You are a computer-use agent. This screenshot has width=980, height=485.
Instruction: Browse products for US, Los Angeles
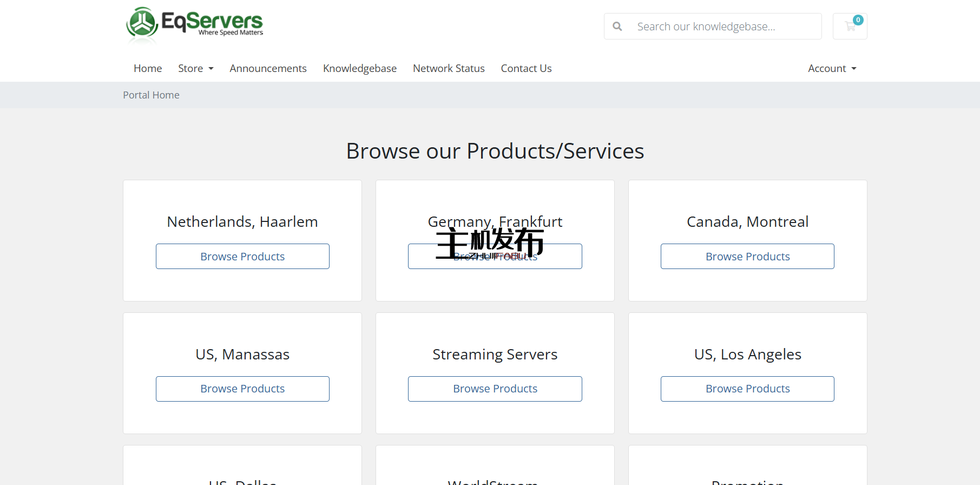[x=747, y=389]
